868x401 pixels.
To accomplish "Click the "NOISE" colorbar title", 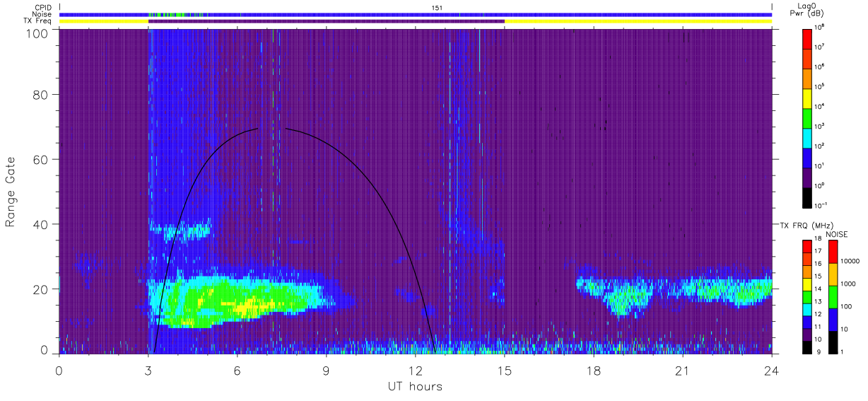I will pos(835,233).
